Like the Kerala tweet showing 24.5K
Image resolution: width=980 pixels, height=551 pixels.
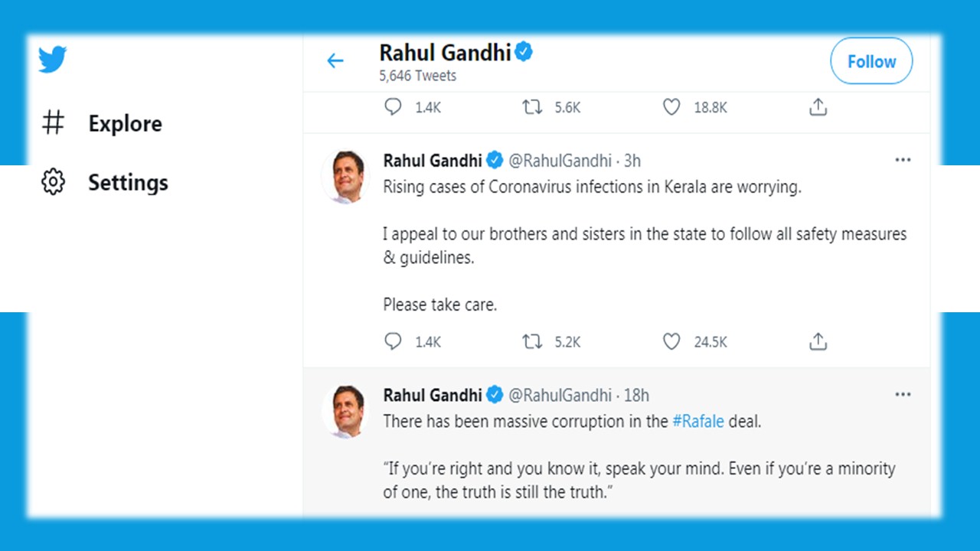click(x=671, y=341)
